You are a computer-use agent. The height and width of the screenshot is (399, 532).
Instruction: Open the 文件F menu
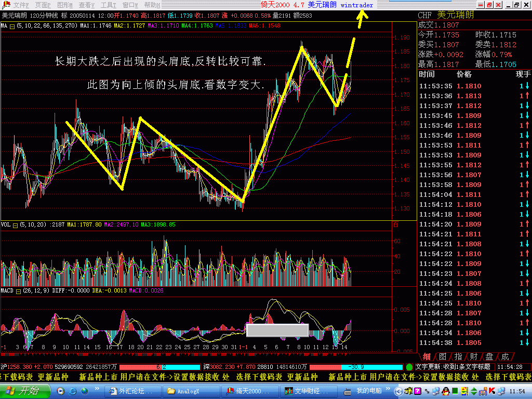click(x=21, y=5)
